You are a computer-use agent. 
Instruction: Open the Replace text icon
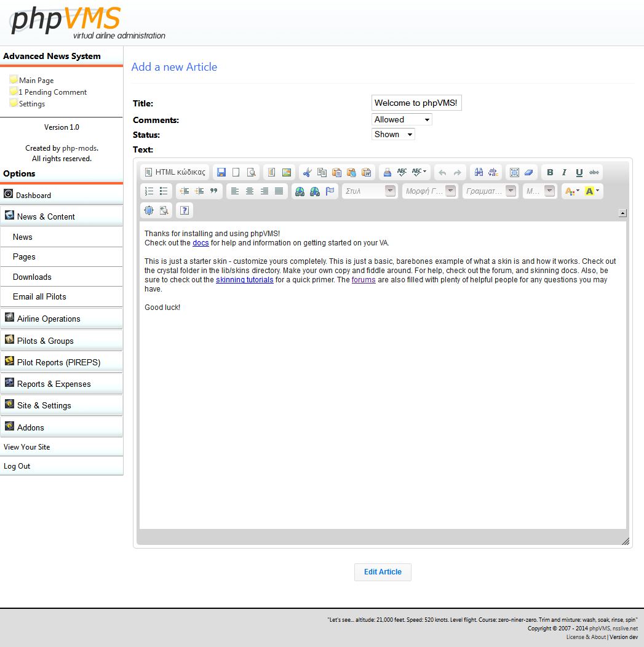[493, 172]
